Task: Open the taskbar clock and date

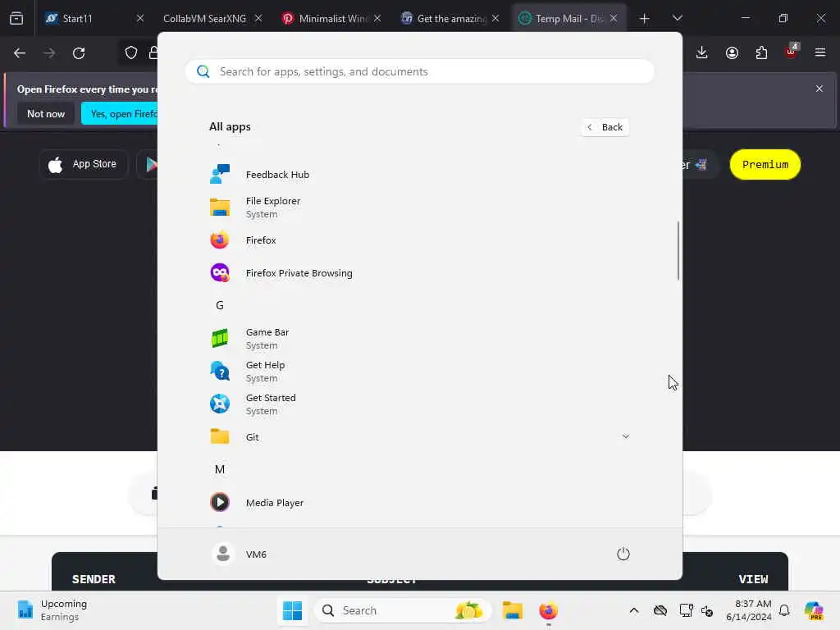Action: coord(748,610)
